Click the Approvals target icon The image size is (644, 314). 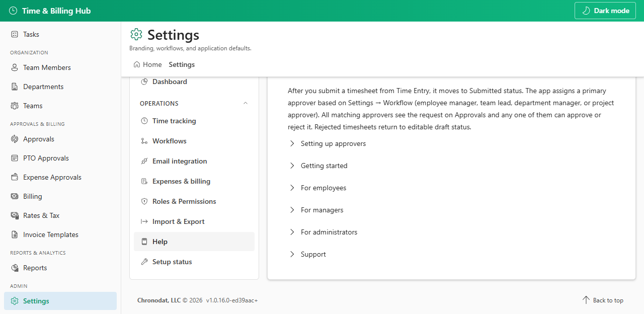(15, 139)
